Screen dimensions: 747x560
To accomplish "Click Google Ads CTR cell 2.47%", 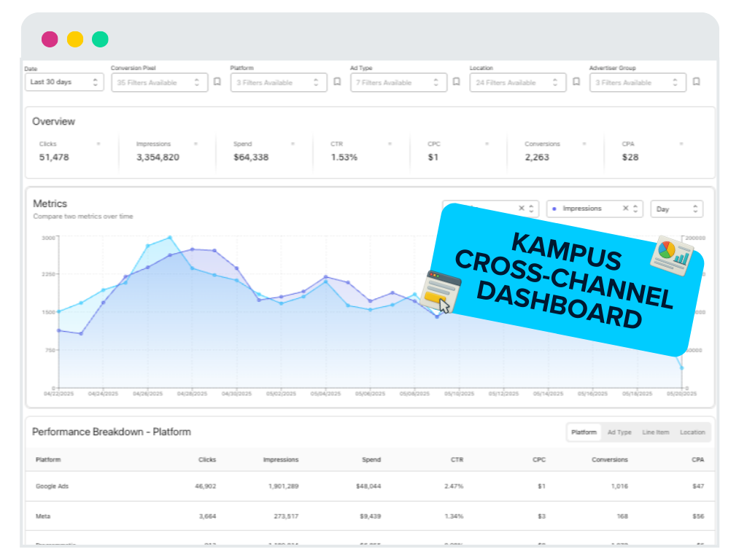I will 454,486.
